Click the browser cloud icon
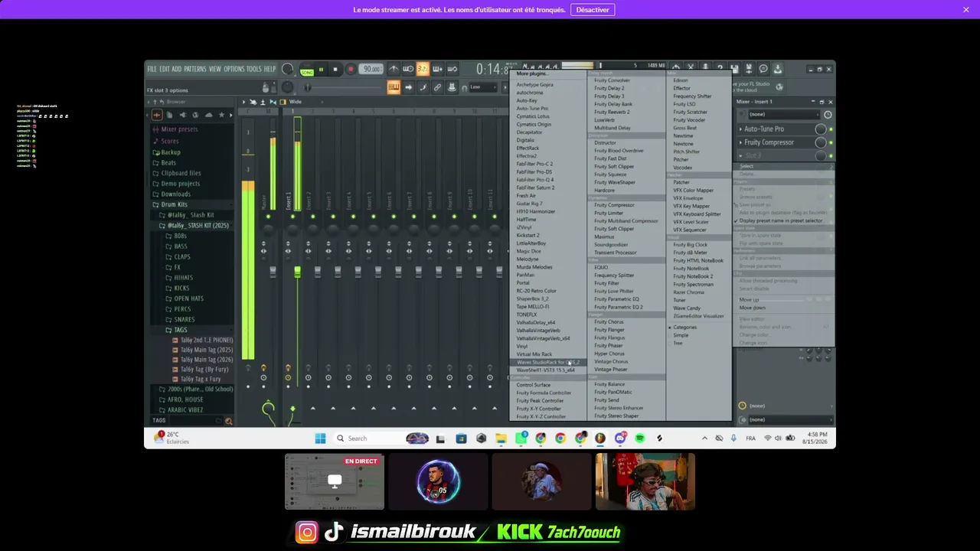Viewport: 980px width, 551px height. (x=208, y=115)
